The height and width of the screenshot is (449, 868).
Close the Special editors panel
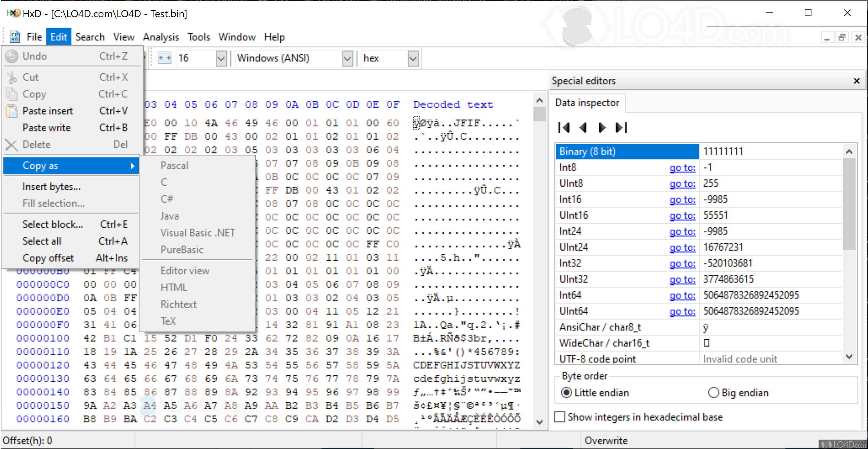(x=856, y=81)
